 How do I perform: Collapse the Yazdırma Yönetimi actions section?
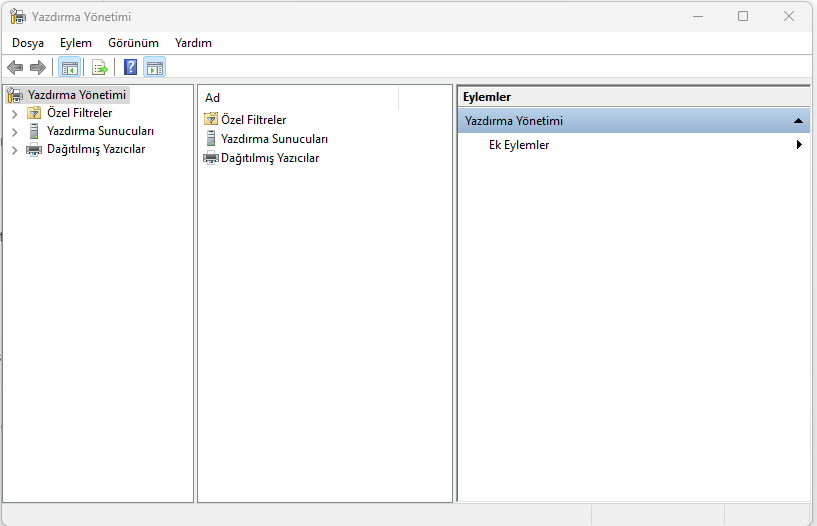798,121
